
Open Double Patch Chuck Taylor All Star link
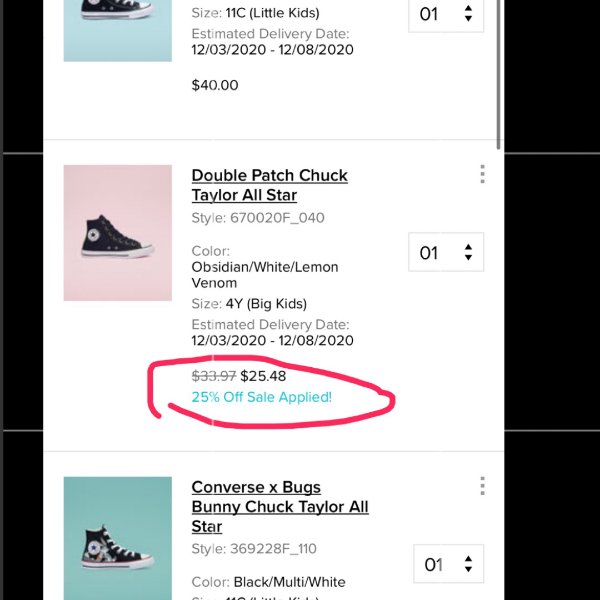pos(269,185)
